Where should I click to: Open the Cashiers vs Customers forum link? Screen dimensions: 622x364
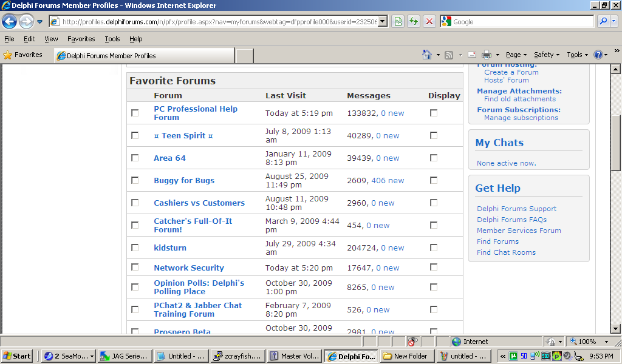click(x=199, y=203)
